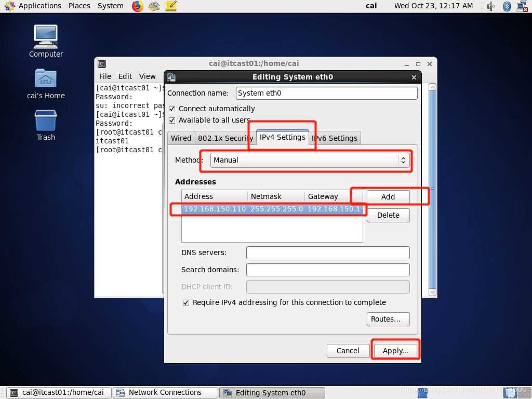Open the System menu in top panel
Screen dimensions: 532x399
[110, 6]
